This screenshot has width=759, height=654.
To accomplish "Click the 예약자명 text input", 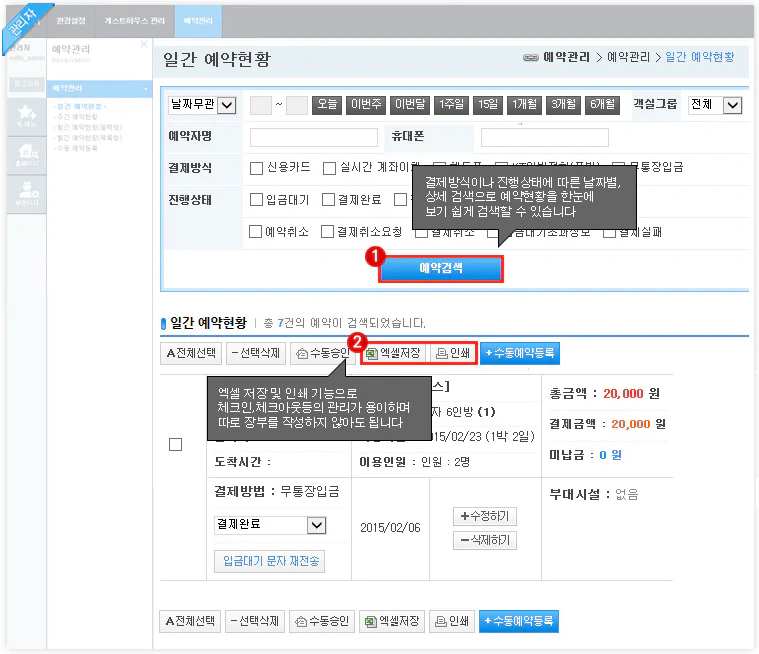I will tap(314, 137).
